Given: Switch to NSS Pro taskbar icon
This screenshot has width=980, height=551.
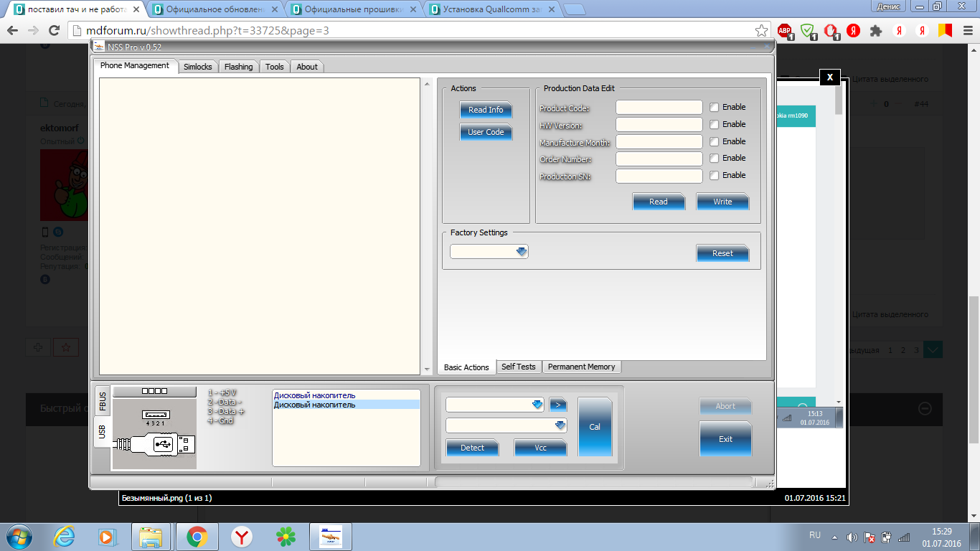Looking at the screenshot, I should click(331, 536).
